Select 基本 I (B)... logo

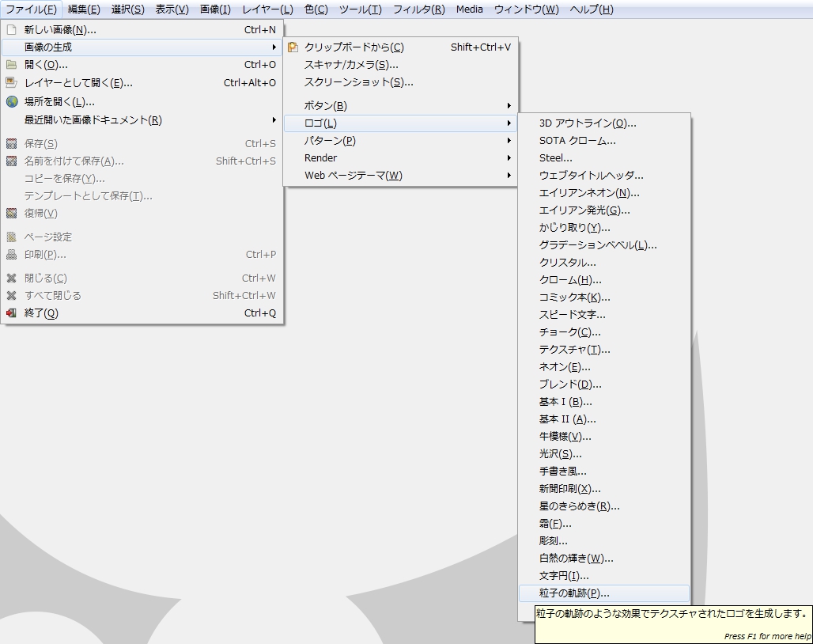[x=604, y=402]
